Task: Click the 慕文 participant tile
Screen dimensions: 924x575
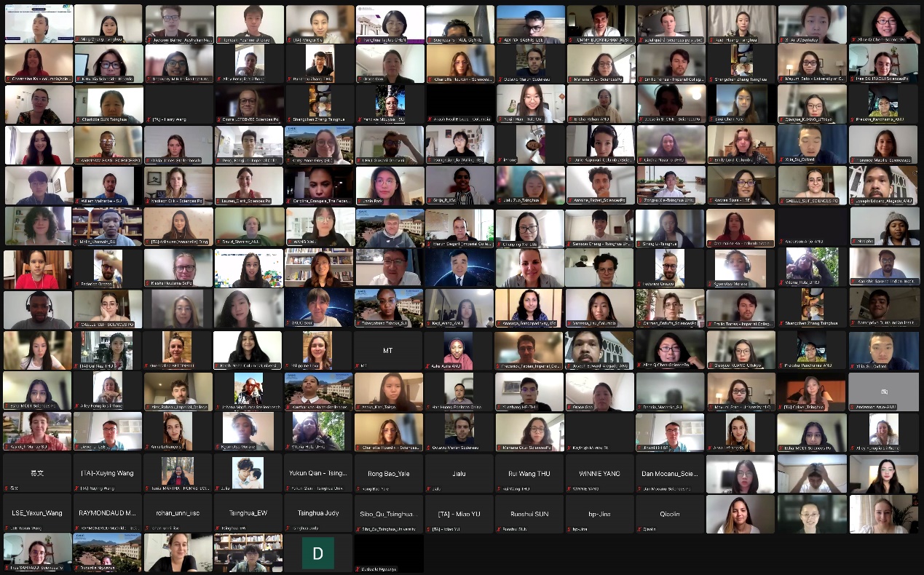Action: coord(37,472)
